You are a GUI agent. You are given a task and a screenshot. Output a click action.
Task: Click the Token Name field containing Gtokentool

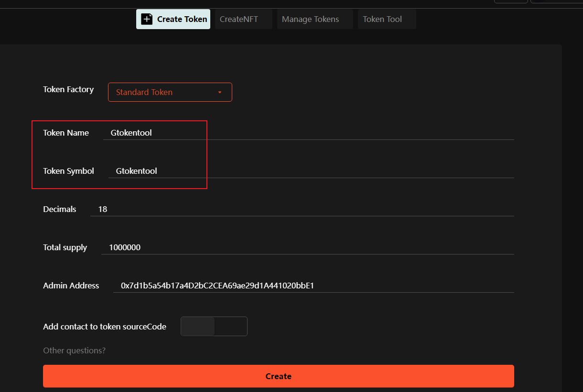pos(308,133)
